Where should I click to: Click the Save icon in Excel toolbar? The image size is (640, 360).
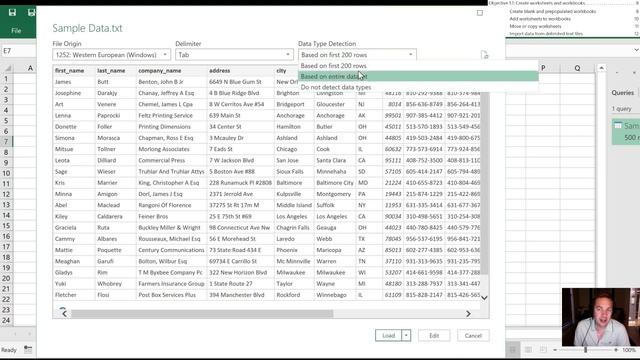(x=12, y=12)
